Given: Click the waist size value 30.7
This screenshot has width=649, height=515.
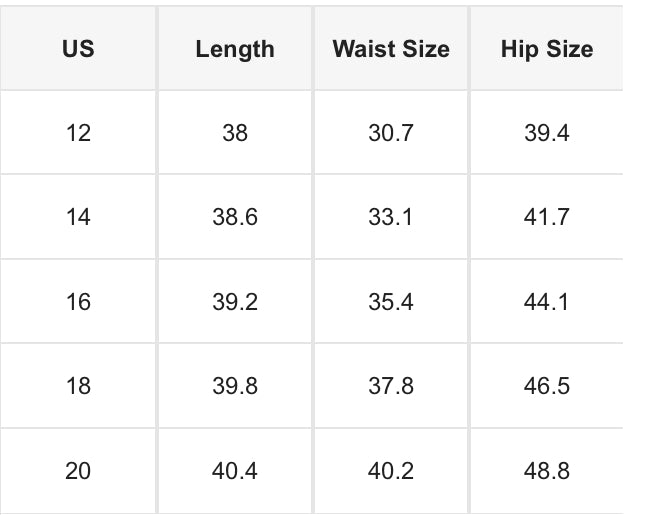Looking at the screenshot, I should (x=391, y=133).
